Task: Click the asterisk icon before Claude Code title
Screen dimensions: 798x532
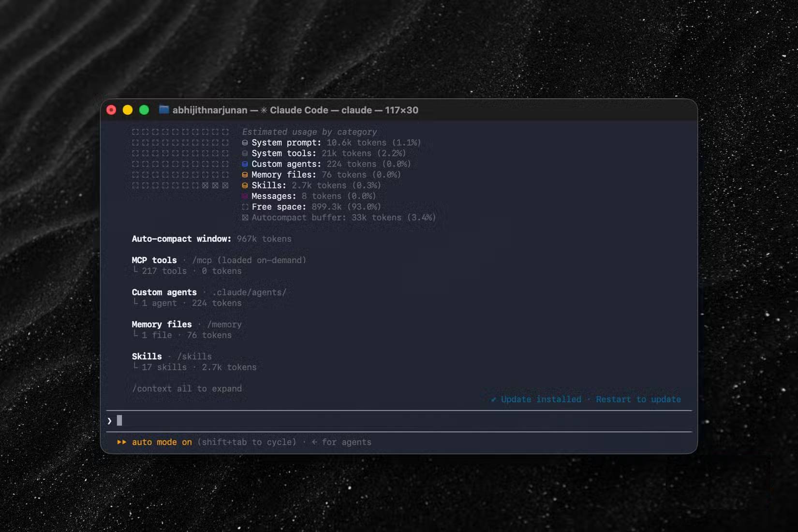Action: pyautogui.click(x=264, y=110)
